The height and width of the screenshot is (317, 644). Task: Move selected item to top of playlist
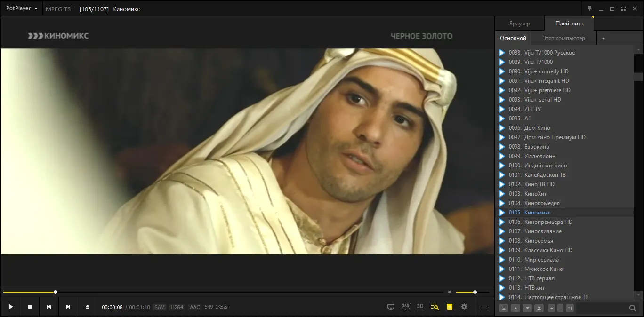click(x=504, y=308)
